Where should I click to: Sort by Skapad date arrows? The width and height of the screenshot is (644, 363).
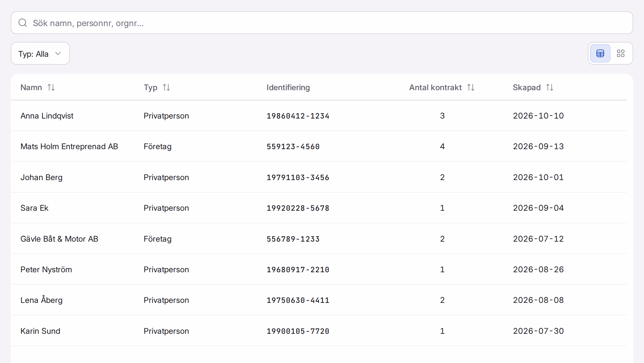tap(550, 87)
